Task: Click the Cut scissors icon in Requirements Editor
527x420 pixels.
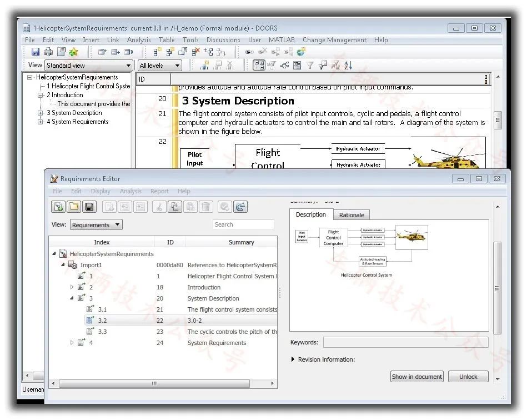Action: point(159,207)
